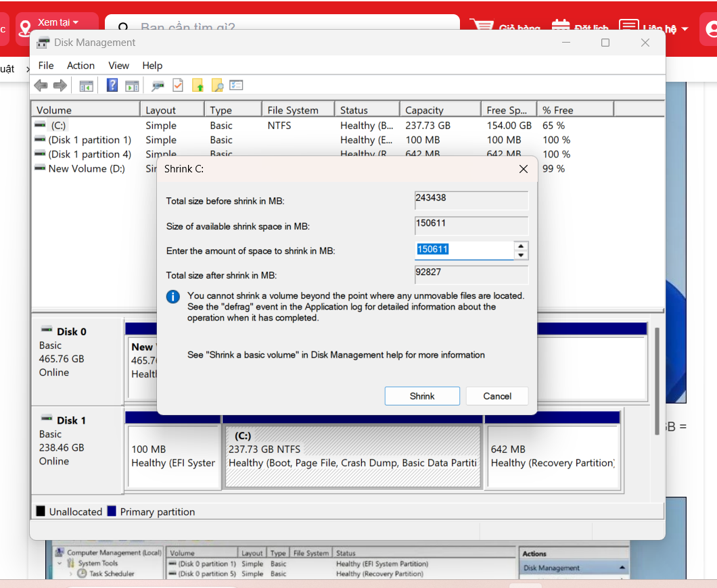
Task: Increase shrink amount with the up stepper
Action: 521,247
